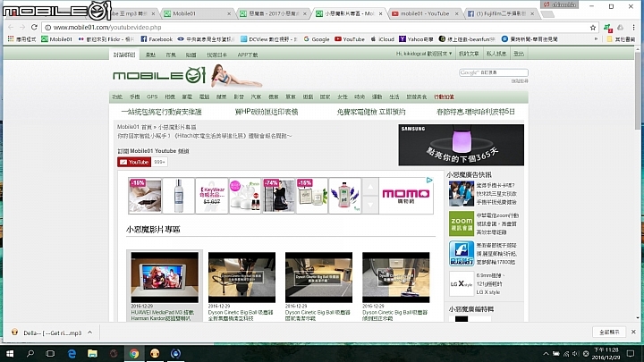Open the iCloud bookmark
This screenshot has height=362, width=644.
383,39
